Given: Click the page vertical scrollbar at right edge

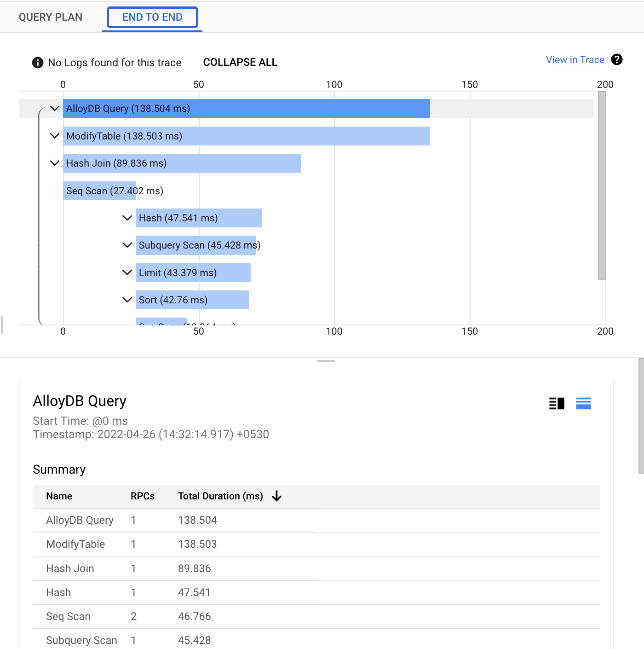Looking at the screenshot, I should pyautogui.click(x=641, y=416).
